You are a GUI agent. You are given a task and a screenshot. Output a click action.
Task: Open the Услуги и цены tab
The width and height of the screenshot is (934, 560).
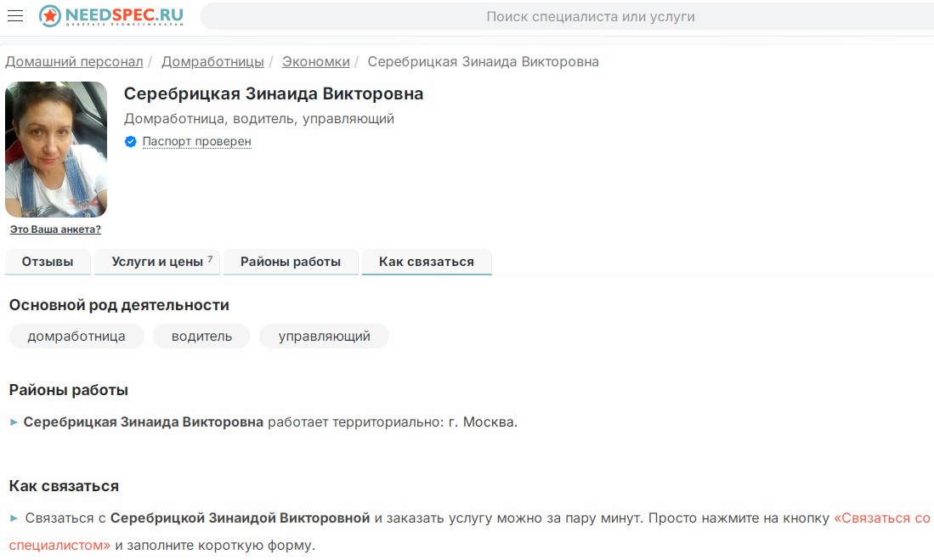click(x=157, y=262)
